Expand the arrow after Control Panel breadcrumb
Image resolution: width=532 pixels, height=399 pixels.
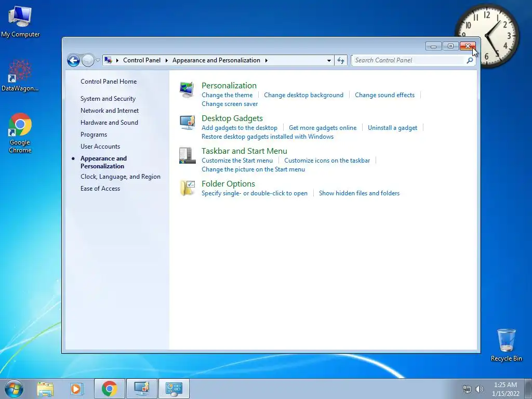click(x=167, y=60)
